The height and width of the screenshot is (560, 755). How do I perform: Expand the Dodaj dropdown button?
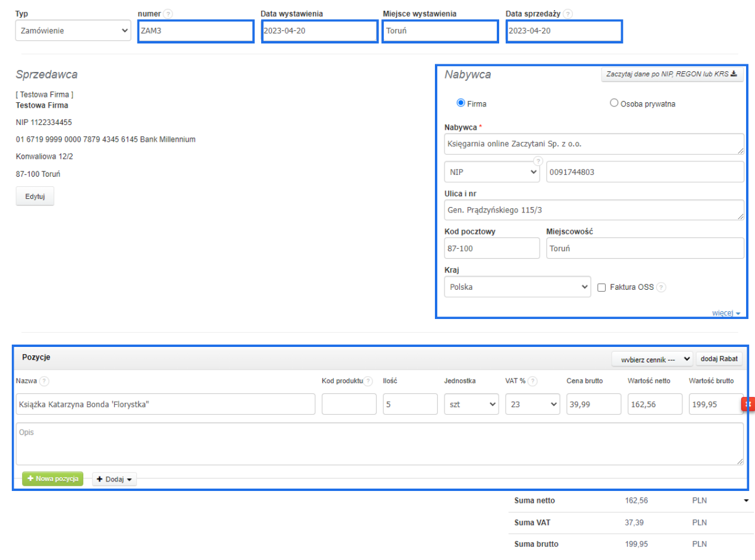pos(114,479)
